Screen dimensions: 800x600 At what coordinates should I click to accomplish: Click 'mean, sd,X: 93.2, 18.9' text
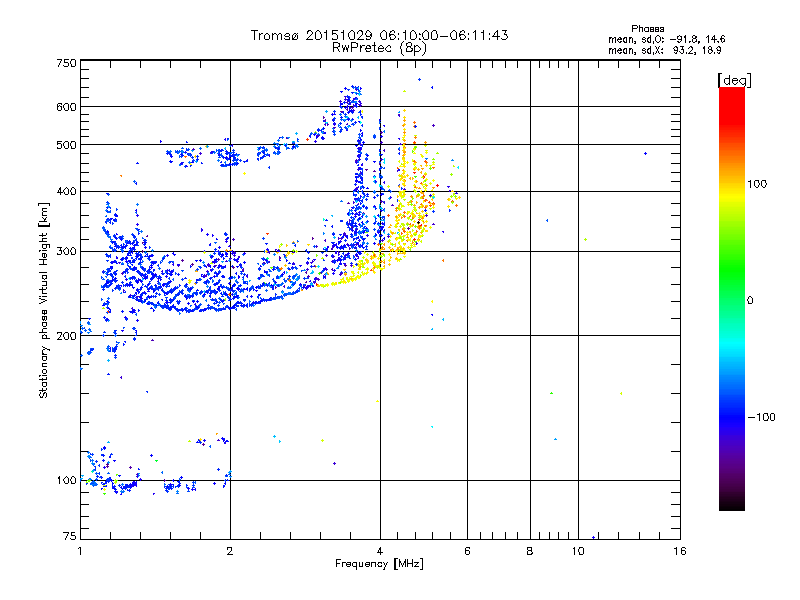[664, 50]
